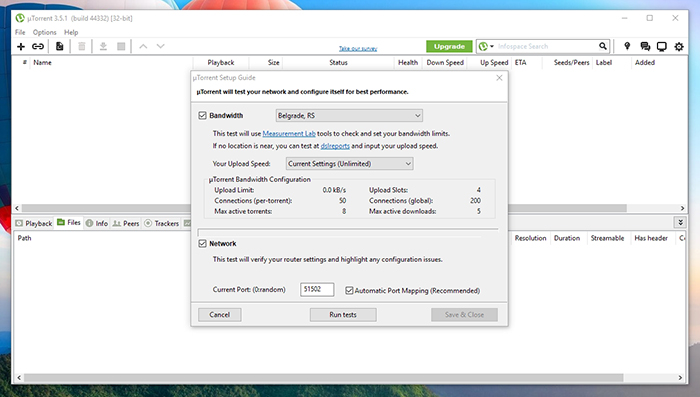Screen dimensions: 700x397
Task: Click the test progress bar
Action: pyautogui.click(x=348, y=232)
